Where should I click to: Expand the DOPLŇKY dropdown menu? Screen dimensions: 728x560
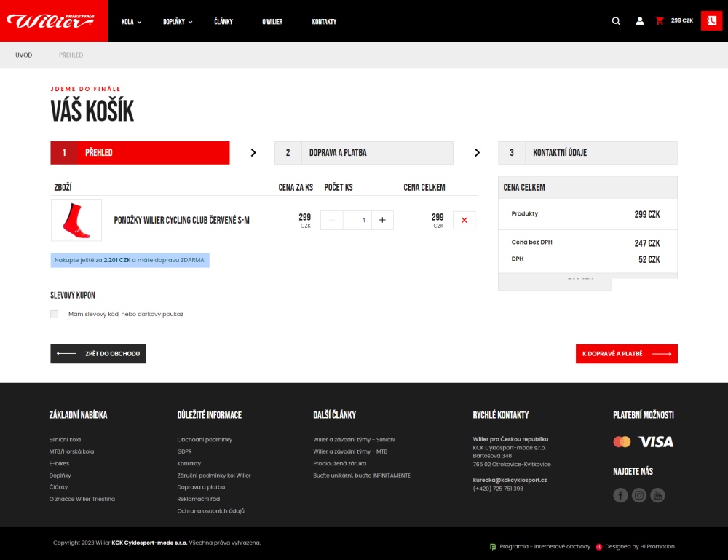[178, 21]
